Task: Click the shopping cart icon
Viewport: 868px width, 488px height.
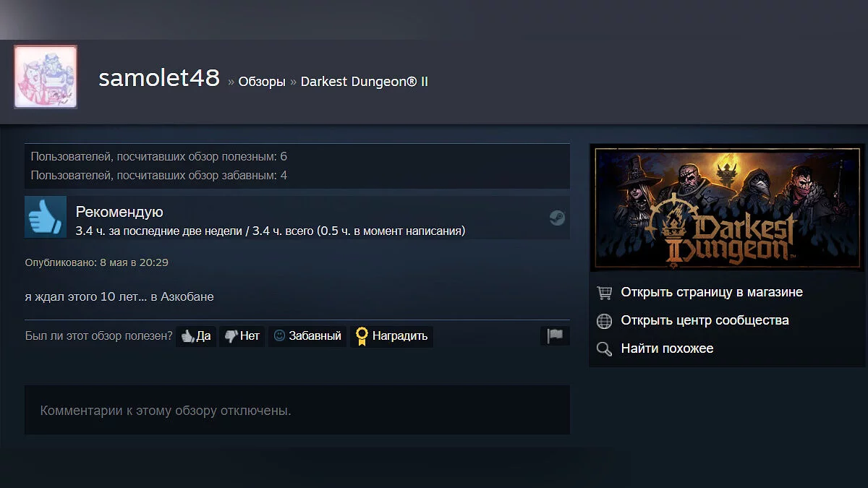Action: click(x=604, y=293)
